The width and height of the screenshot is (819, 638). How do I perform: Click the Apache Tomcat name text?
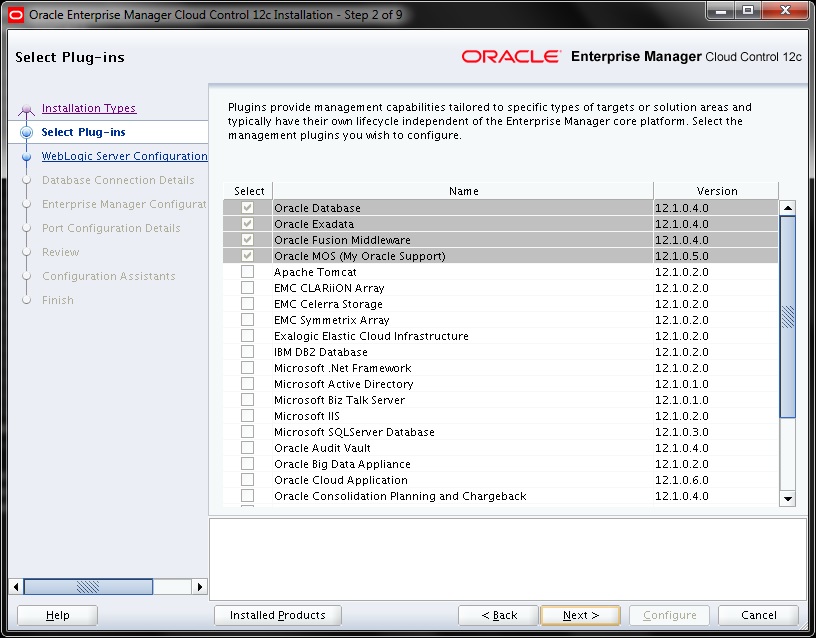(x=315, y=272)
